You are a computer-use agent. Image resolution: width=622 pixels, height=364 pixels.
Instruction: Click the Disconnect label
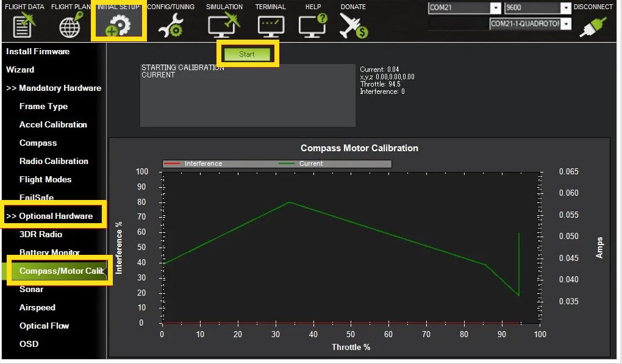pyautogui.click(x=593, y=7)
